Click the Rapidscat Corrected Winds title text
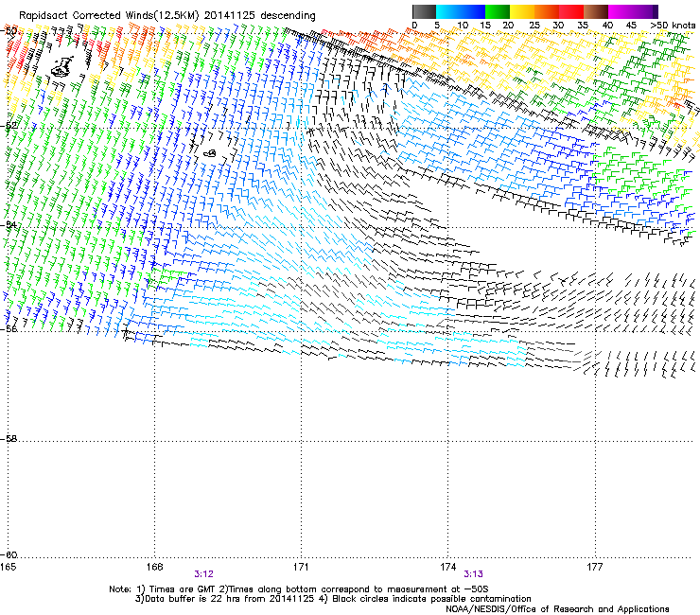The width and height of the screenshot is (700, 615). click(167, 16)
